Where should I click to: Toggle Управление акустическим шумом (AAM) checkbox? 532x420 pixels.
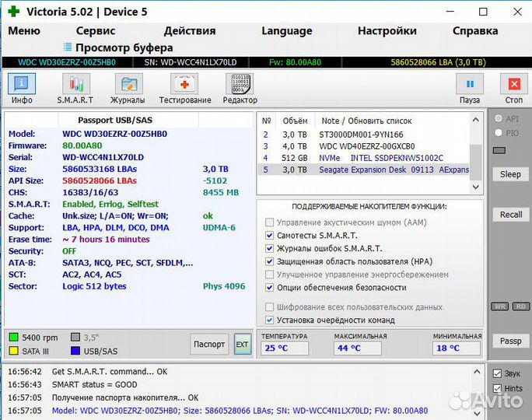coord(269,222)
